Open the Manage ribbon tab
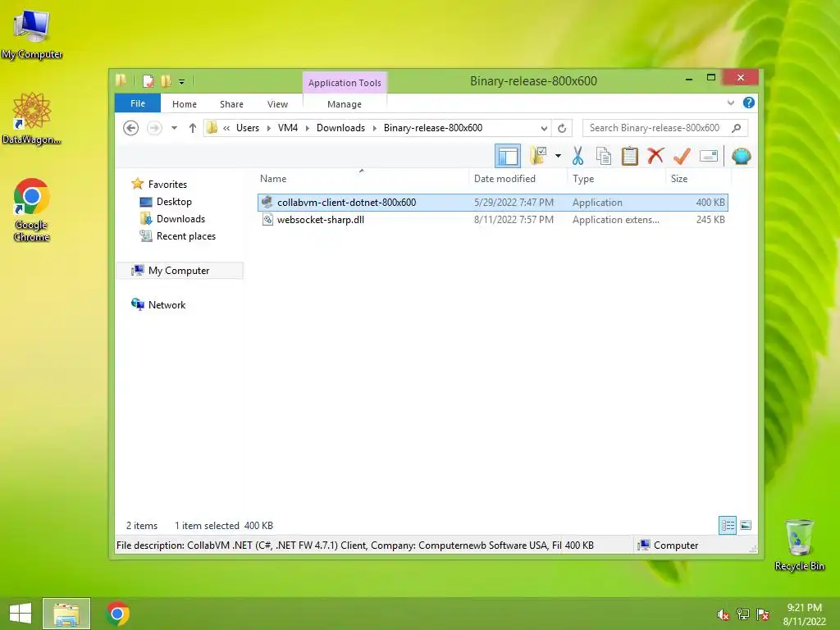 (345, 104)
